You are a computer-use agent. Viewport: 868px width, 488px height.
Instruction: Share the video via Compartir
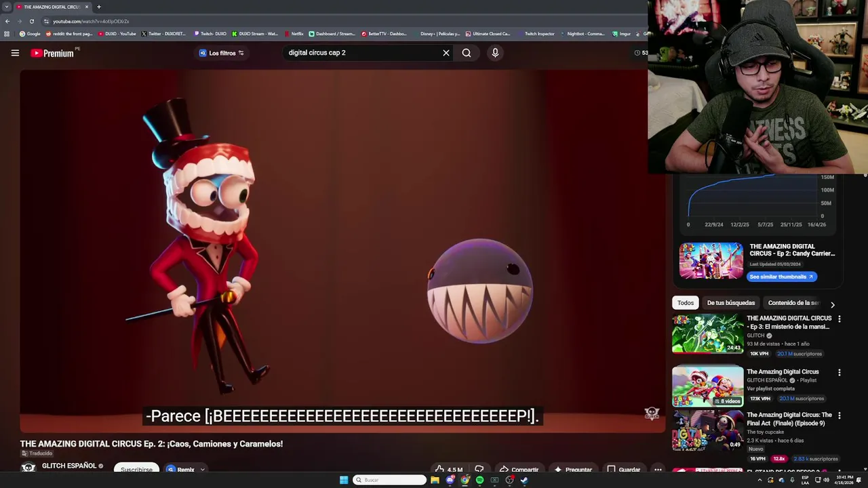[x=519, y=470]
